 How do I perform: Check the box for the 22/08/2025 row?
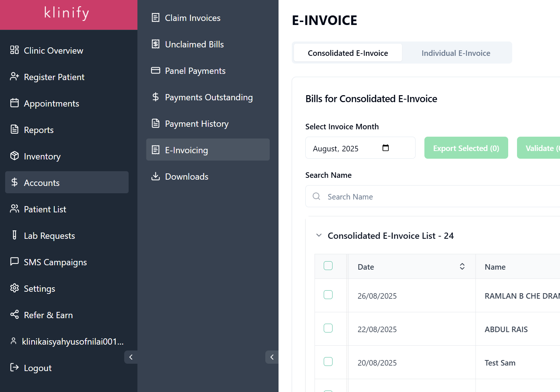pos(328,328)
